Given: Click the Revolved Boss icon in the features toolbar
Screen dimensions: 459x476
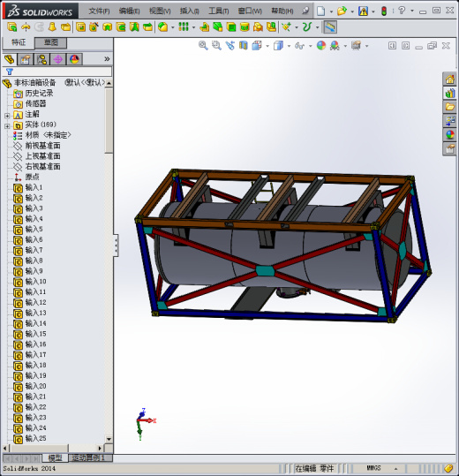Looking at the screenshot, I should tap(26, 27).
